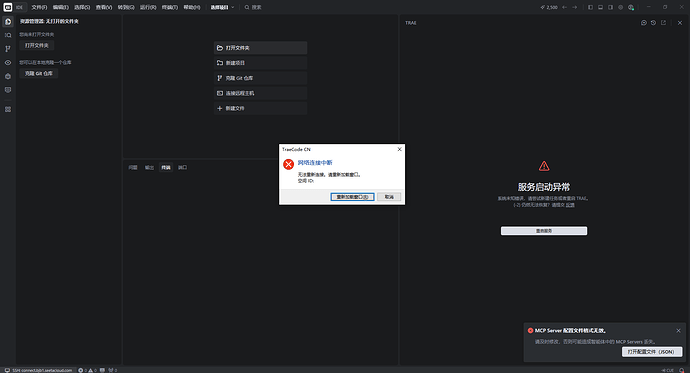The width and height of the screenshot is (690, 373).
Task: Open the 查看(V) menu
Action: click(x=104, y=7)
